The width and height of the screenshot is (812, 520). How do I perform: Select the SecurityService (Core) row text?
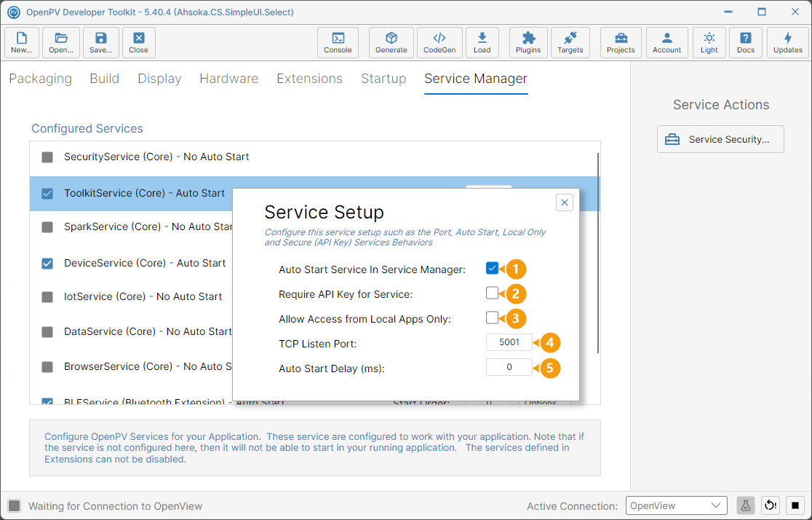156,157
